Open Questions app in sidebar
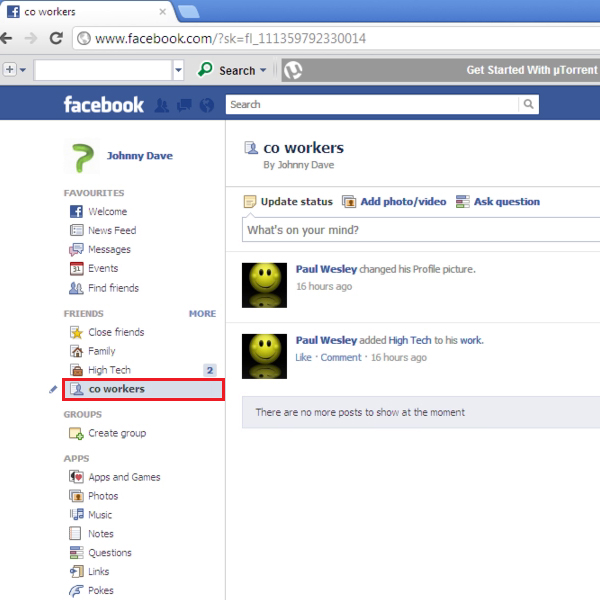The width and height of the screenshot is (600, 600). (110, 553)
